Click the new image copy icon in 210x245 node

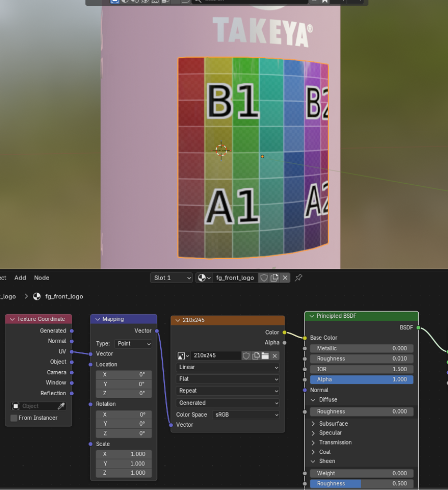point(256,355)
